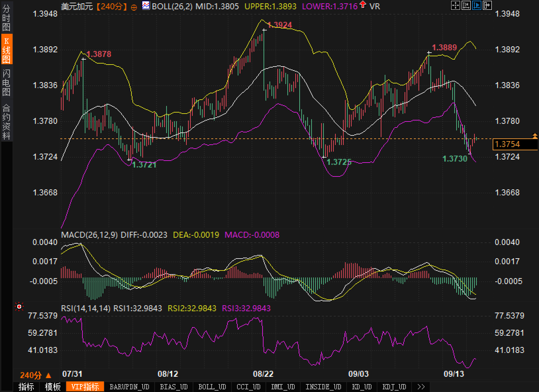539x392 pixels.
Task: Click the 指标 button in bottom bar
Action: pos(26,387)
